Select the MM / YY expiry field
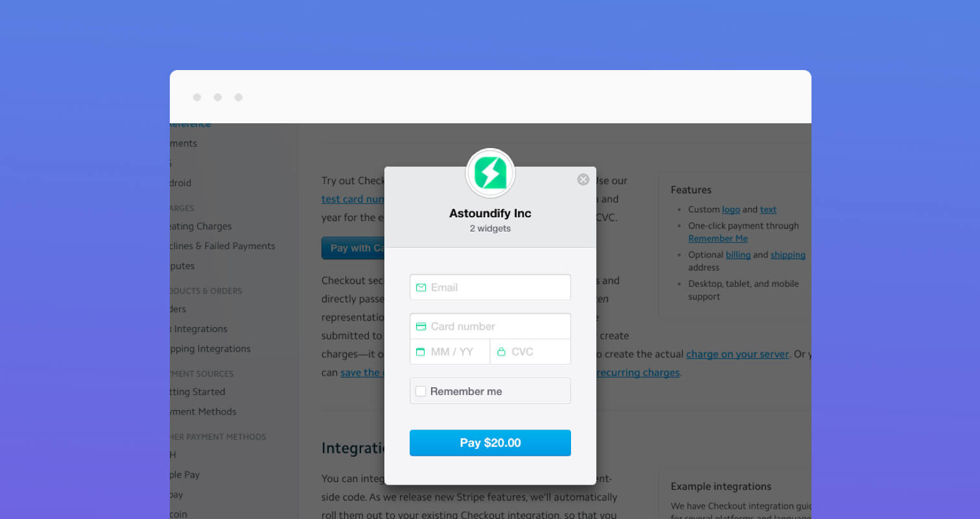The width and height of the screenshot is (980, 519). 450,352
